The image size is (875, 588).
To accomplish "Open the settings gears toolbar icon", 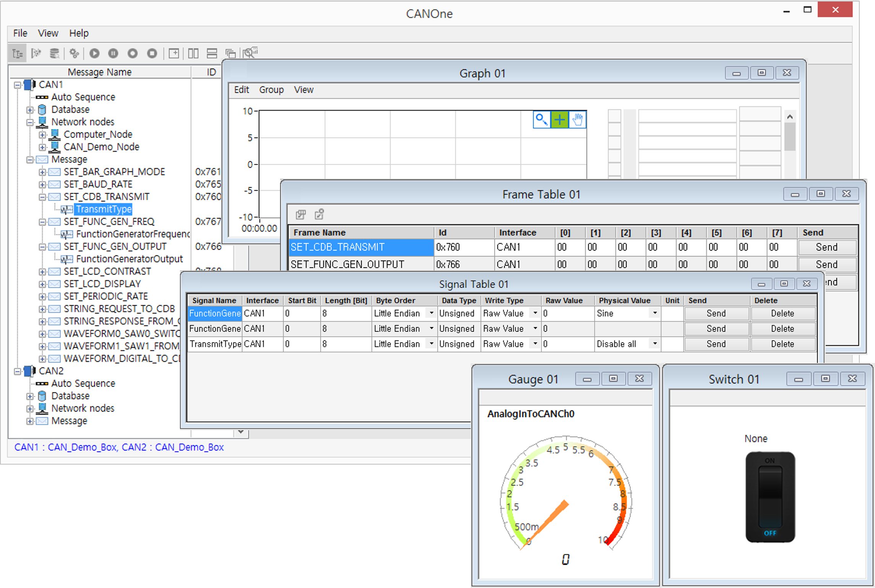I will point(74,53).
